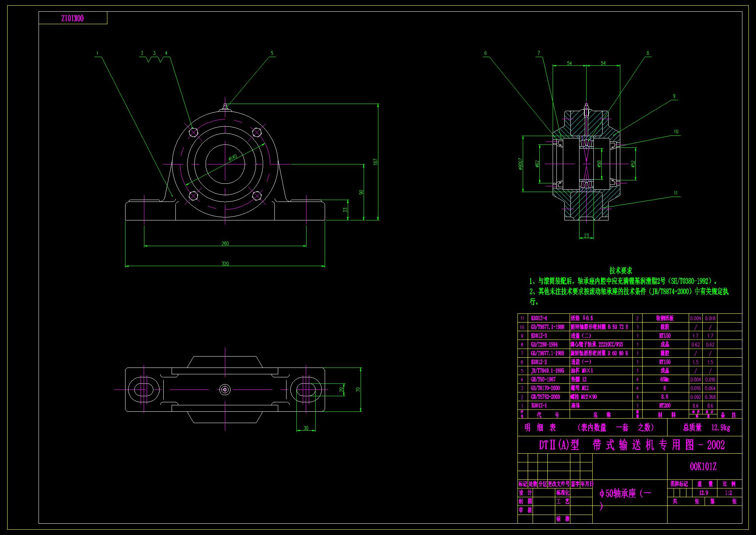
Task: Select the 技术要求 heading text
Action: click(621, 270)
